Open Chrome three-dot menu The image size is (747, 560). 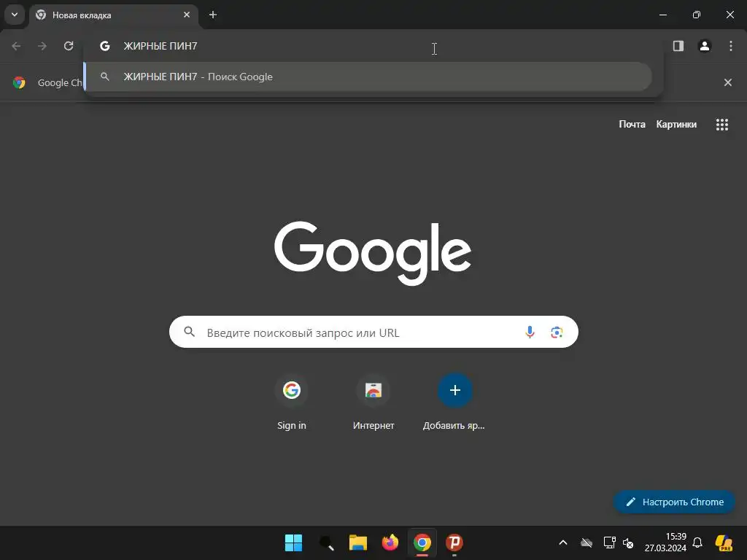tap(731, 46)
